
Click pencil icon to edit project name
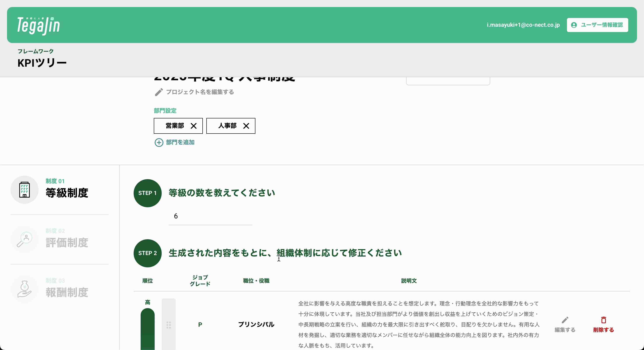point(159,92)
